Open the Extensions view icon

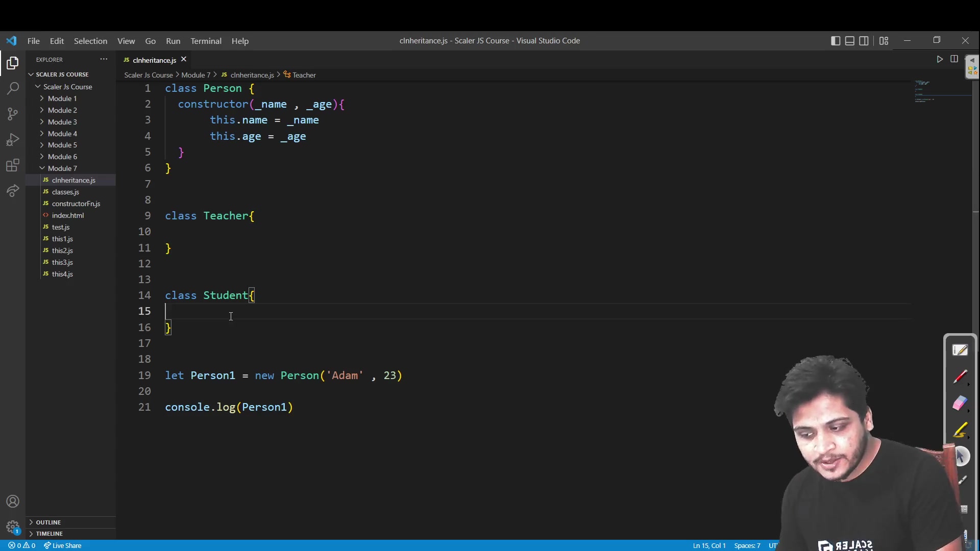pyautogui.click(x=13, y=165)
